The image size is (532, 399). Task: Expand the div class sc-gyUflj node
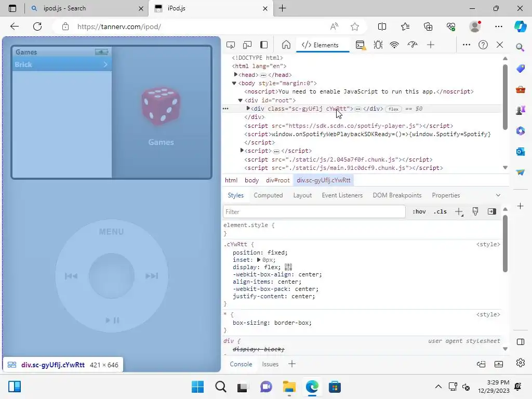click(248, 109)
